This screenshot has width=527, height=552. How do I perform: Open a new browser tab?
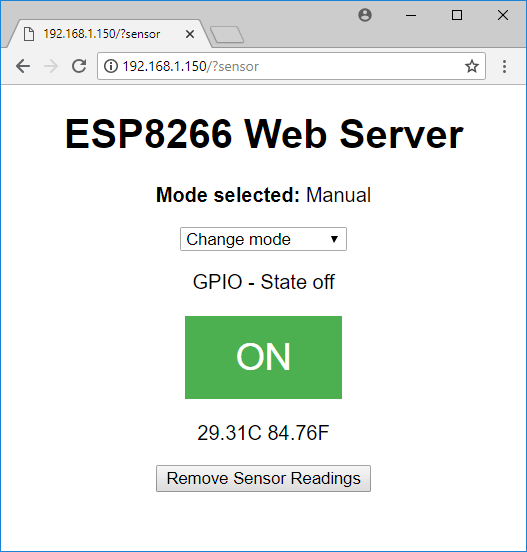tap(227, 35)
